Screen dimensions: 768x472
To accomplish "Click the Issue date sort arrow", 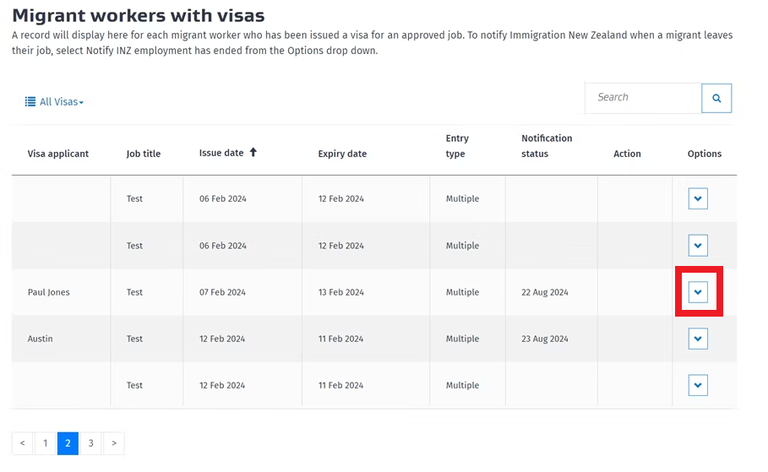I will tap(253, 153).
